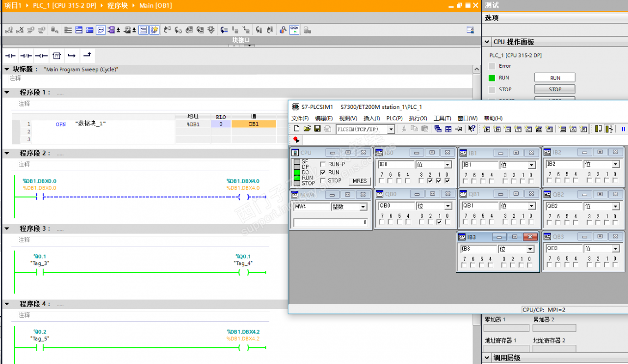This screenshot has width=628, height=364.
Task: Click the editor vertical scrollbar up arrow
Action: 476,70
